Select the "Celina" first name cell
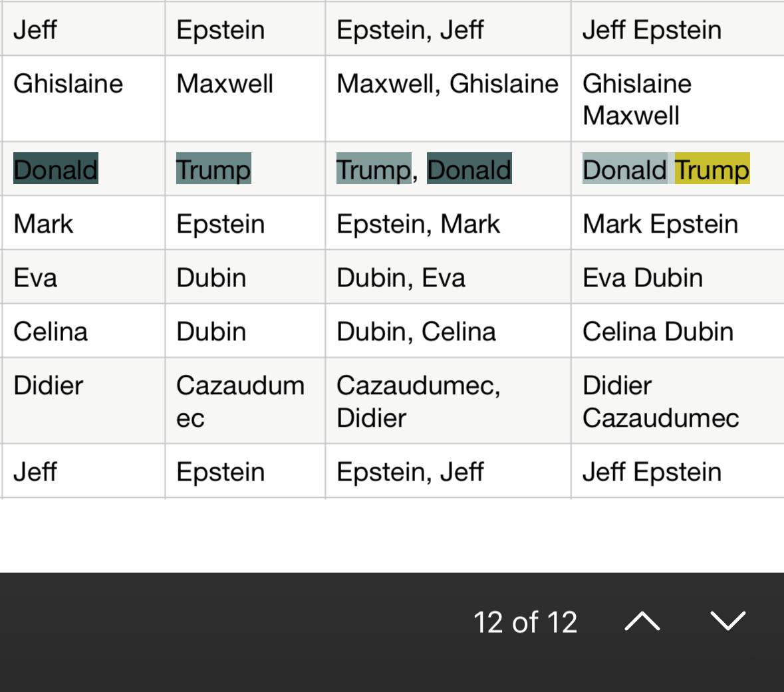 (x=51, y=332)
